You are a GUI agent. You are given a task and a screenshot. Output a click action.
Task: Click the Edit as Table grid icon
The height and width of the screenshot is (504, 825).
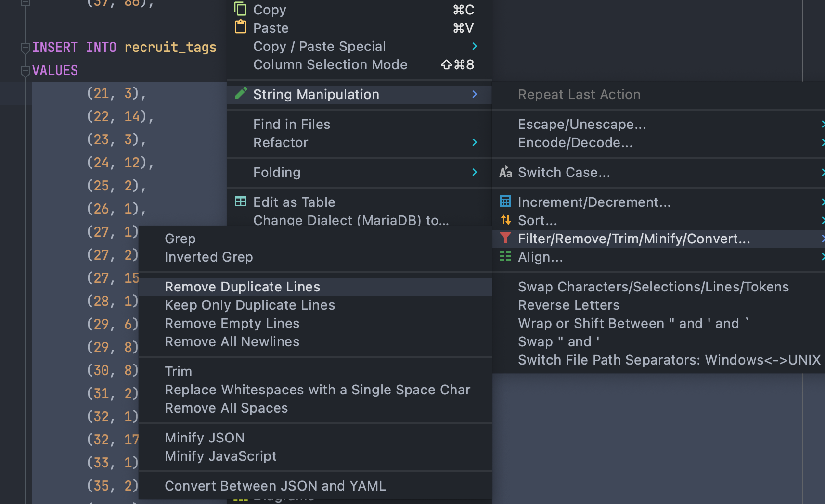(x=240, y=202)
